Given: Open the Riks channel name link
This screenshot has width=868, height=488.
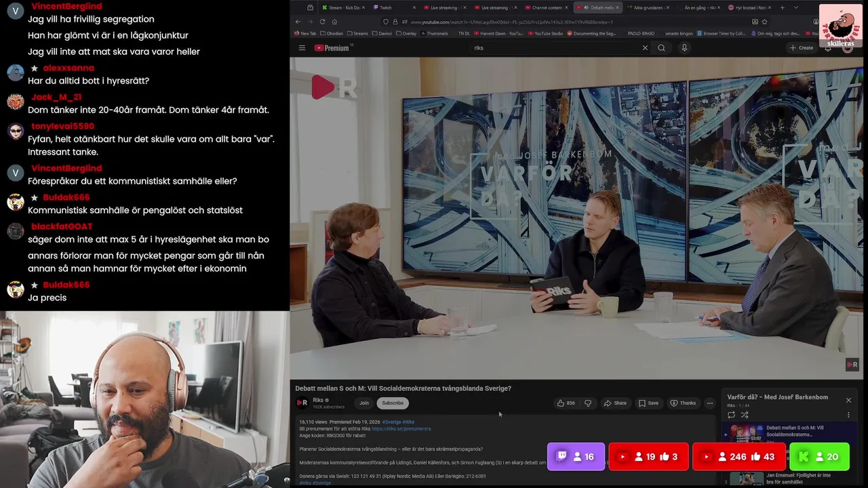Looking at the screenshot, I should (x=318, y=400).
